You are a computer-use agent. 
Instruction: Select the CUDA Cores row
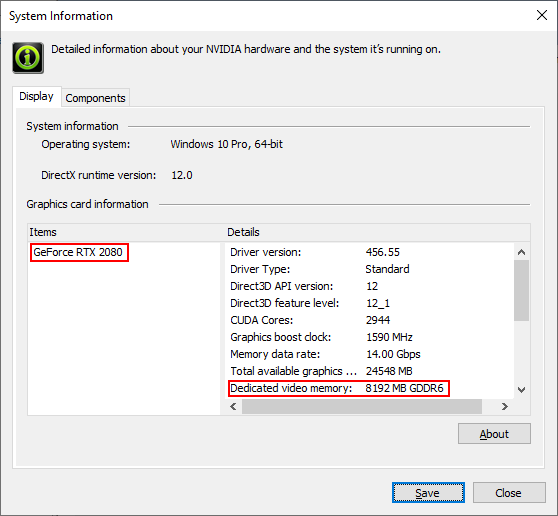pos(369,320)
